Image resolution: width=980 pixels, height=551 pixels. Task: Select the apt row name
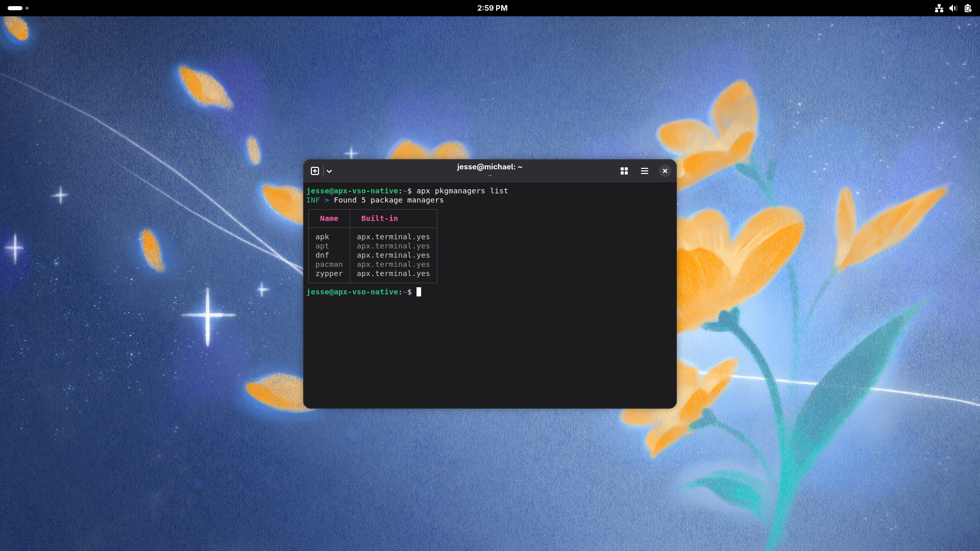pyautogui.click(x=322, y=246)
